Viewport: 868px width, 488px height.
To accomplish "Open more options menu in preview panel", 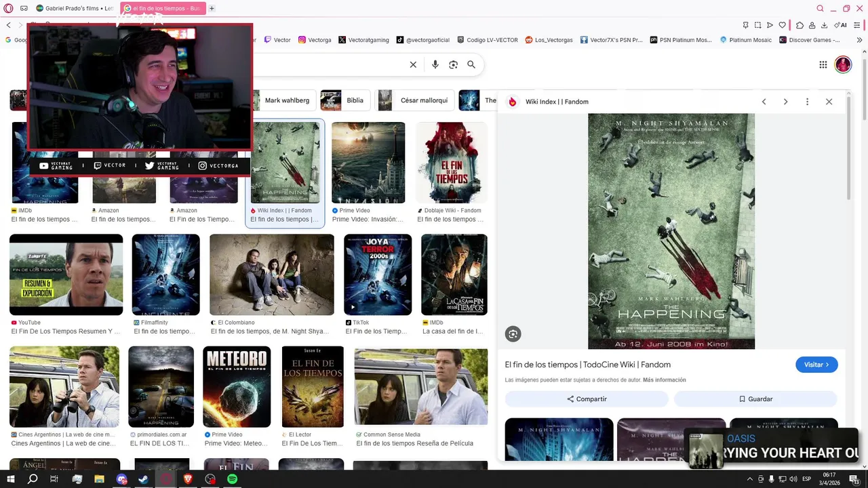I will 807,102.
